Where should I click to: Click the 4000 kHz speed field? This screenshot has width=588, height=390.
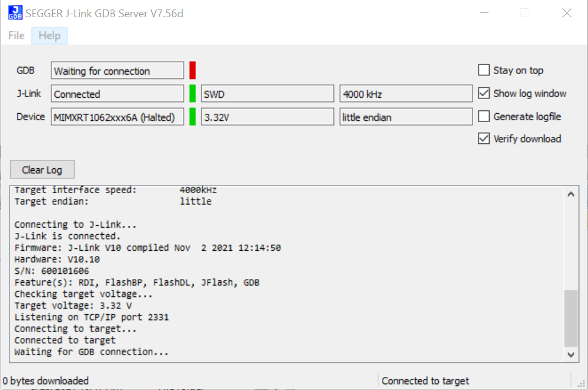(x=406, y=94)
